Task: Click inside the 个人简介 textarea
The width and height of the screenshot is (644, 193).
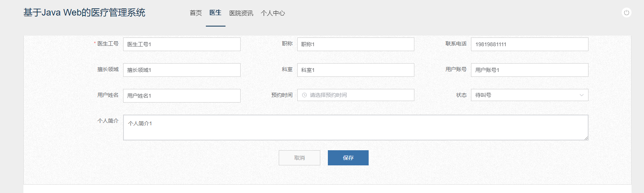Action: click(355, 128)
